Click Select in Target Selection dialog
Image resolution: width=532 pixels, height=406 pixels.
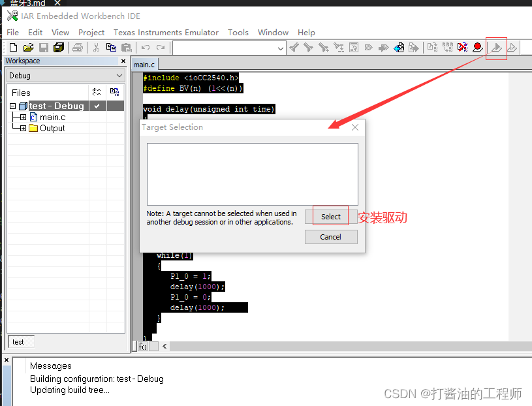(x=331, y=217)
